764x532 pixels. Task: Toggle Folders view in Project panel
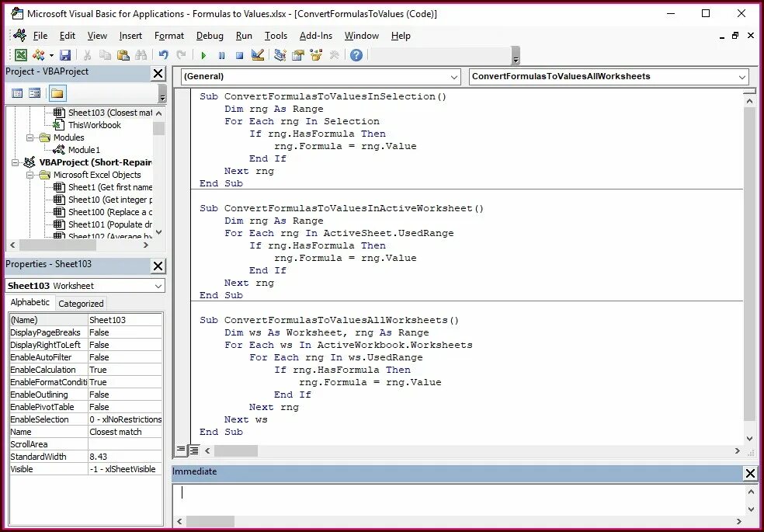[57, 93]
